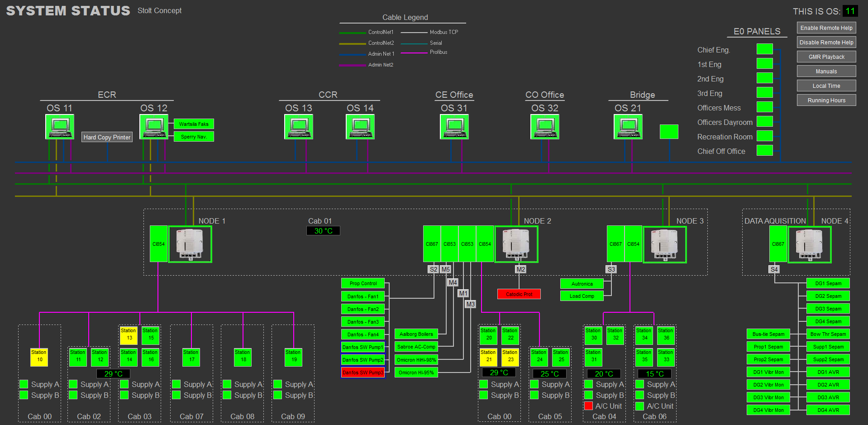Screen dimensions: 868x425
Task: Click the OS 31 CE Office computer icon
Action: click(x=454, y=127)
